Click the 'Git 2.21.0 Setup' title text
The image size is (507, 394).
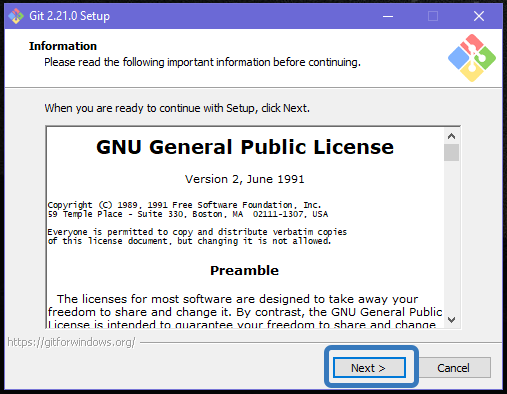[x=69, y=16]
